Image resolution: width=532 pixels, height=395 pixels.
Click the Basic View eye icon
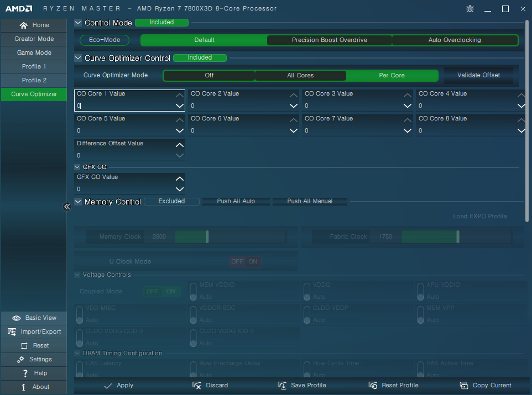point(16,318)
